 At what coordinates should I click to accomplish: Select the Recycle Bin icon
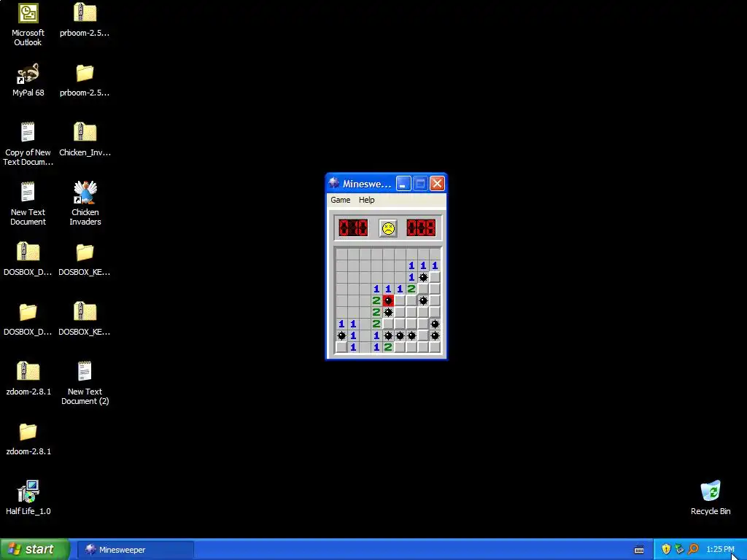(x=711, y=491)
